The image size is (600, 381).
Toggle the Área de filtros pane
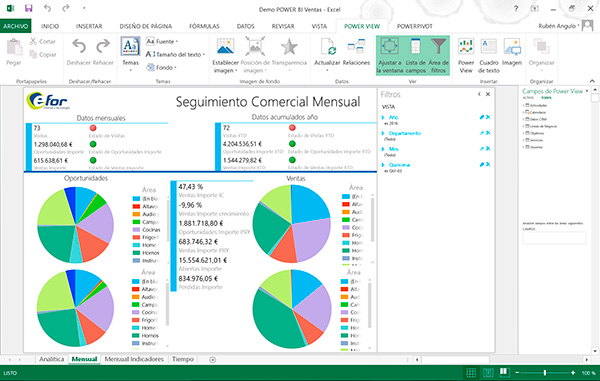tap(438, 55)
